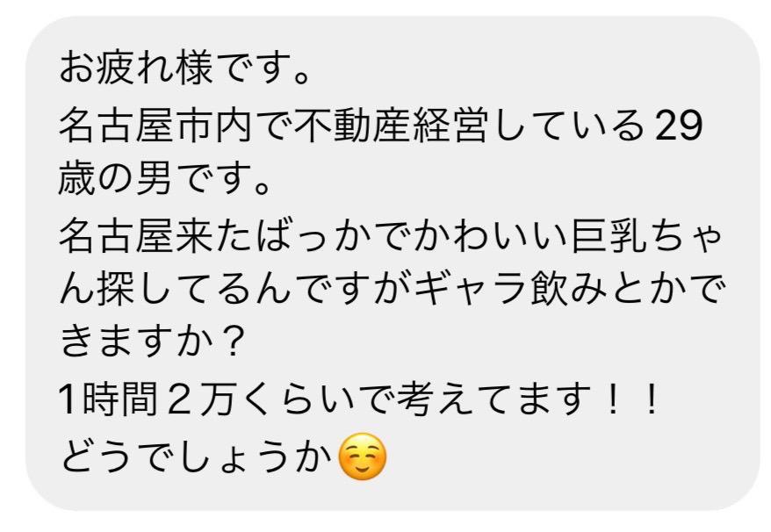Click the closing text どうでしょうか
The height and width of the screenshot is (532, 771).
tap(197, 457)
